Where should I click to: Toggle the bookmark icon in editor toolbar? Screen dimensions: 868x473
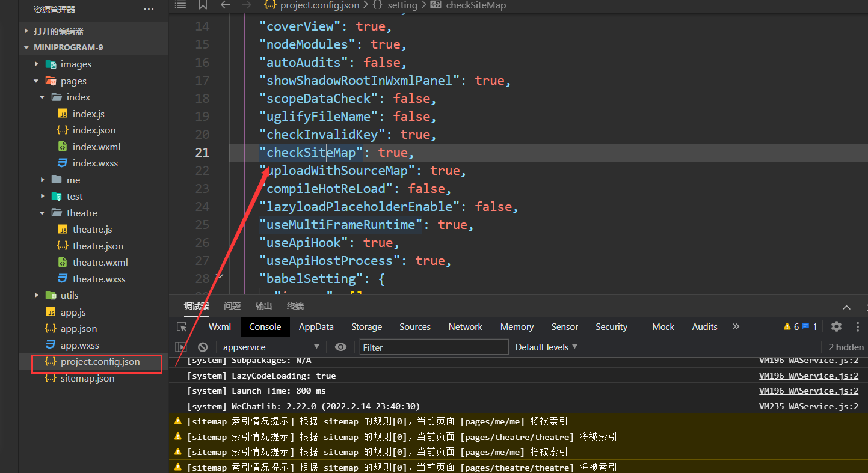203,5
